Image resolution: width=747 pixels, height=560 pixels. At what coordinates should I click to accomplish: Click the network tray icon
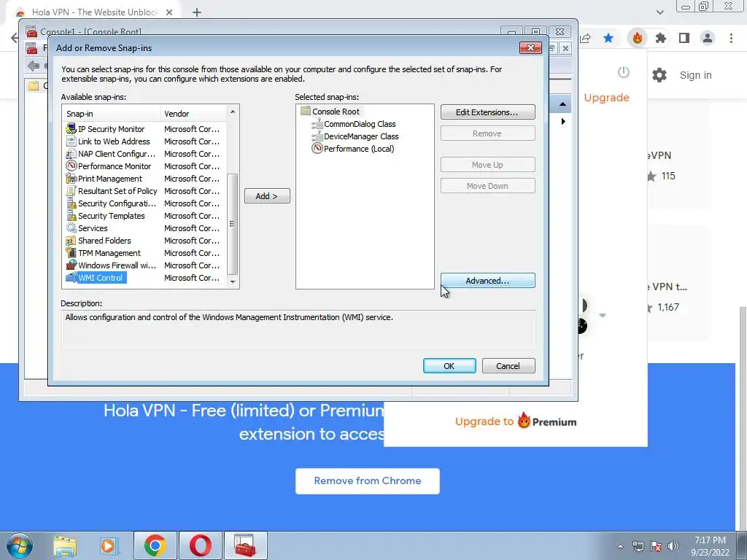coord(638,546)
